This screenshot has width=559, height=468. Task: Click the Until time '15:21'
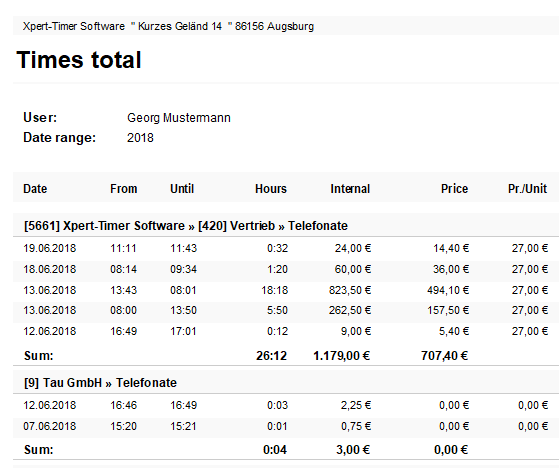(183, 426)
